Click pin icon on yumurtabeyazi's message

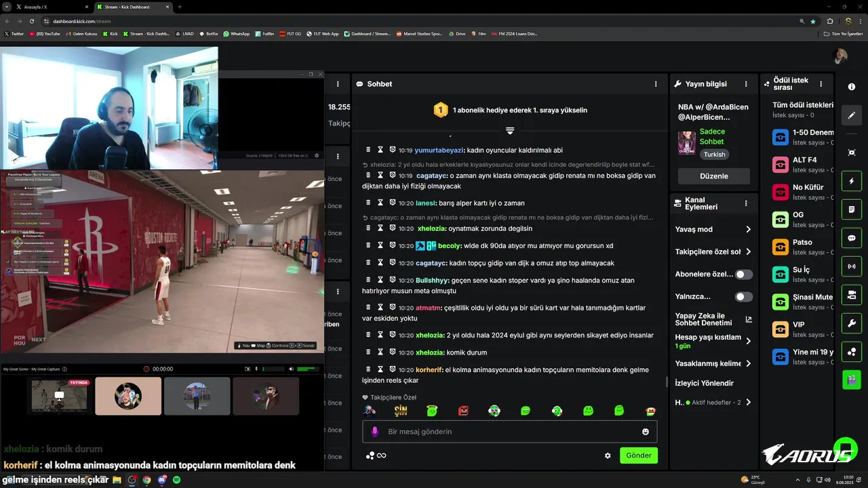(x=393, y=150)
